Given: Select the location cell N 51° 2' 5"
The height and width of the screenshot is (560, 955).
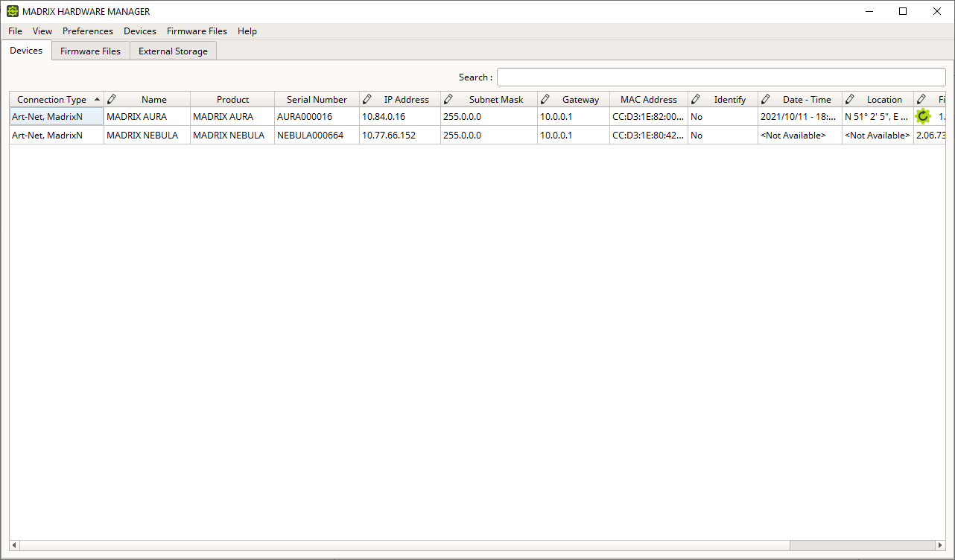Looking at the screenshot, I should (x=878, y=117).
